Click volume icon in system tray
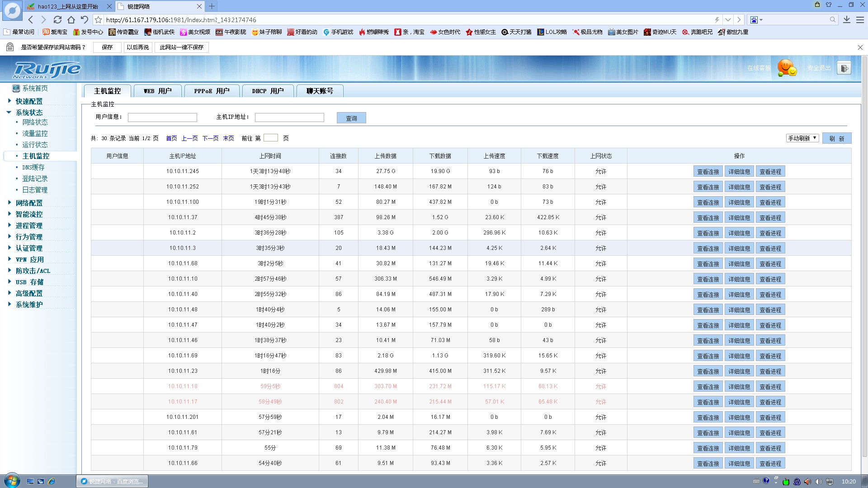868x488 pixels. 819,482
